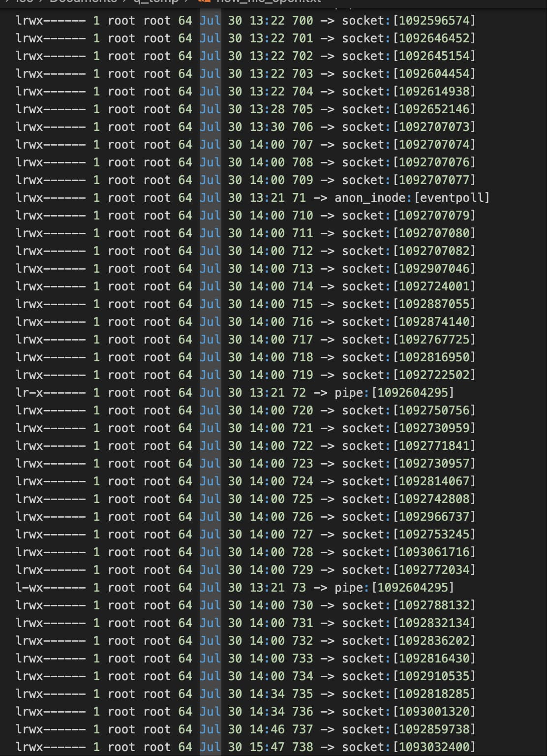Click socket number 1092966737
547x756 pixels.
coord(434,517)
